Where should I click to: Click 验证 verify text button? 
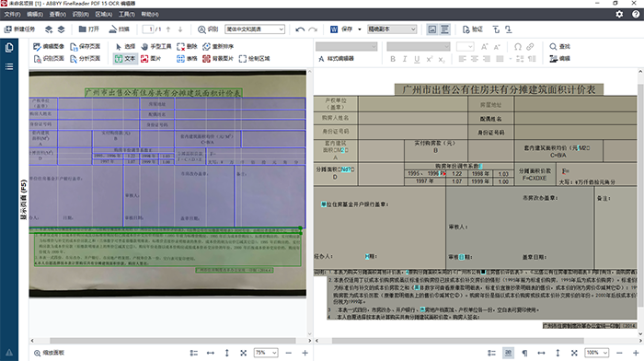click(472, 29)
